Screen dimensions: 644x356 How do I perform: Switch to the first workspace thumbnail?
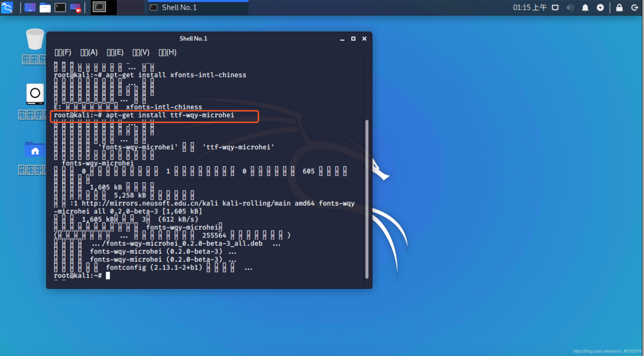(x=104, y=7)
